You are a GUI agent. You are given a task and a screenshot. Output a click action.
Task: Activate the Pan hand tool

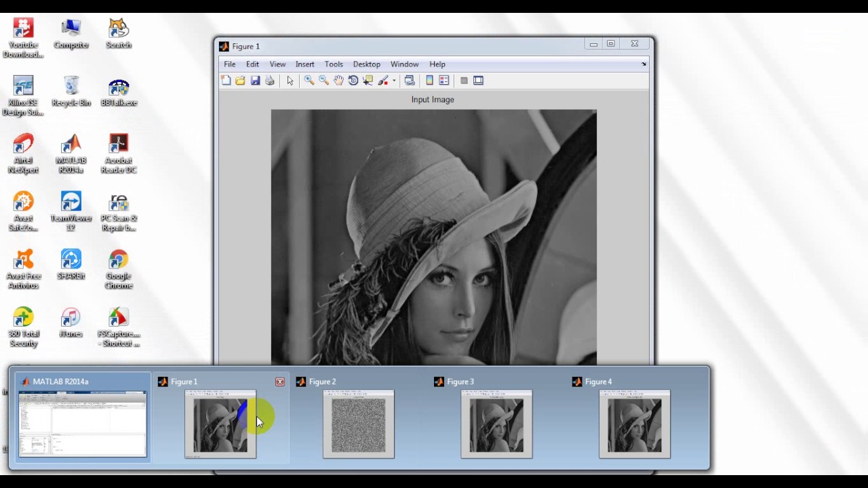pyautogui.click(x=338, y=81)
